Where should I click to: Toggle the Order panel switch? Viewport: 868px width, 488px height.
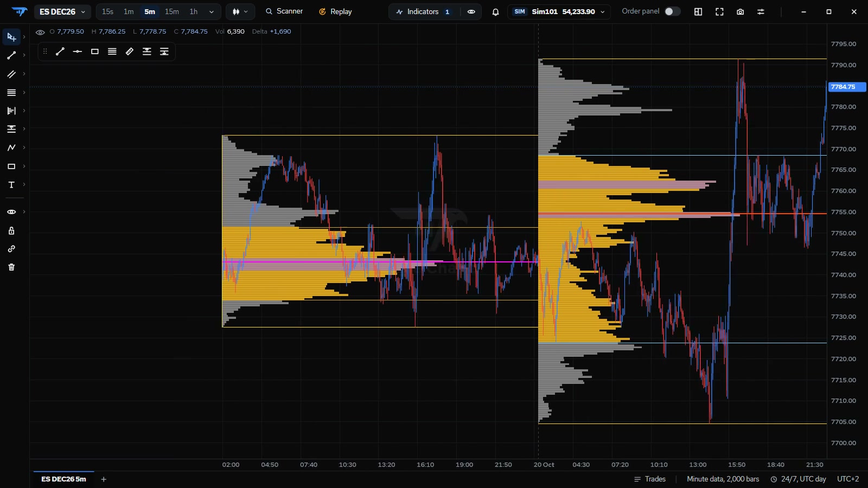click(672, 11)
